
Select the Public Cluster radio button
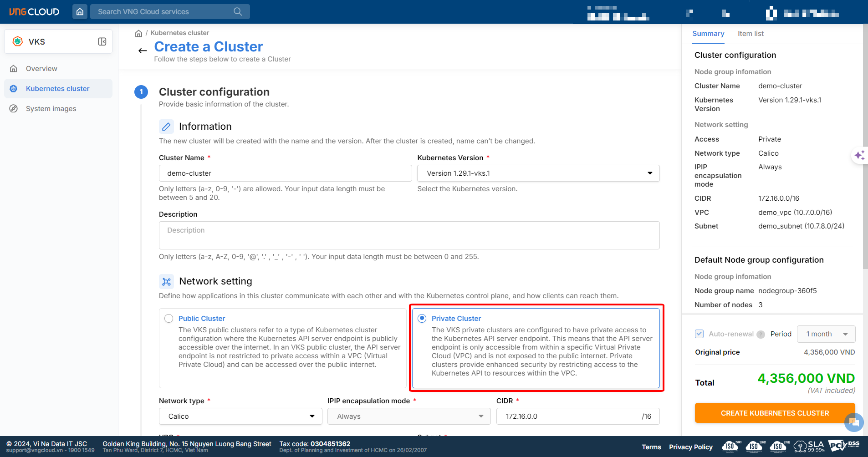169,319
